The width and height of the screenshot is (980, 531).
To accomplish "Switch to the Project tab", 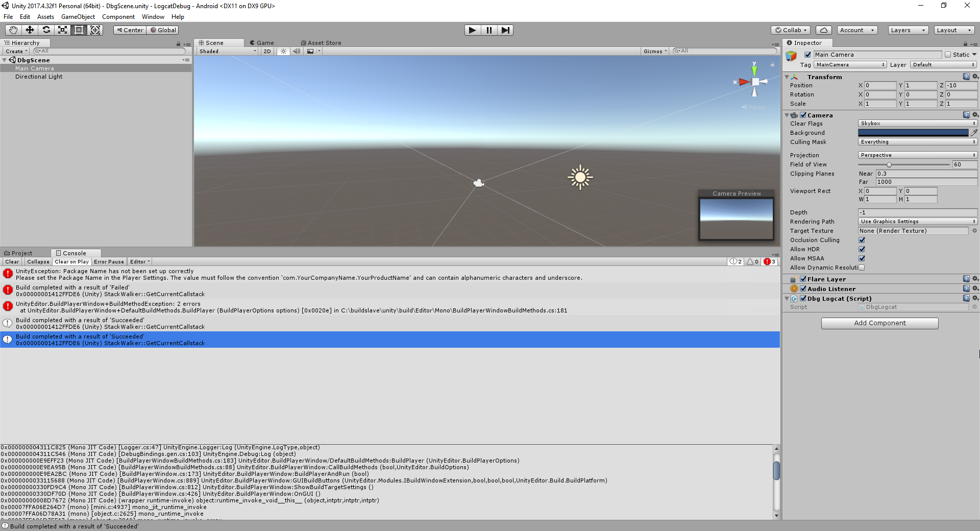I will pos(18,253).
